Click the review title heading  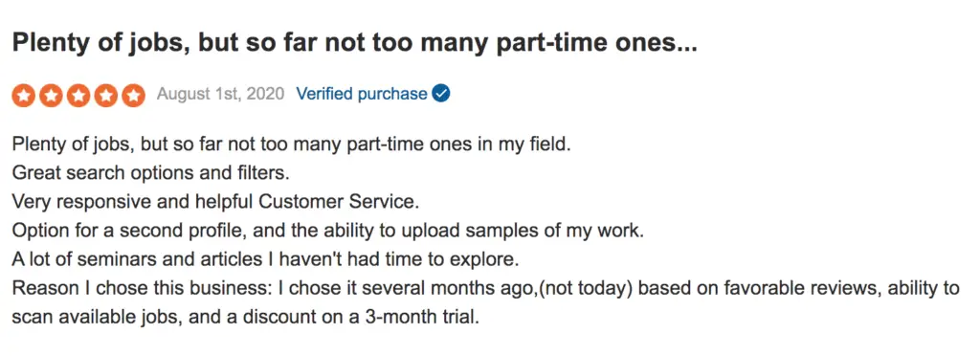354,43
